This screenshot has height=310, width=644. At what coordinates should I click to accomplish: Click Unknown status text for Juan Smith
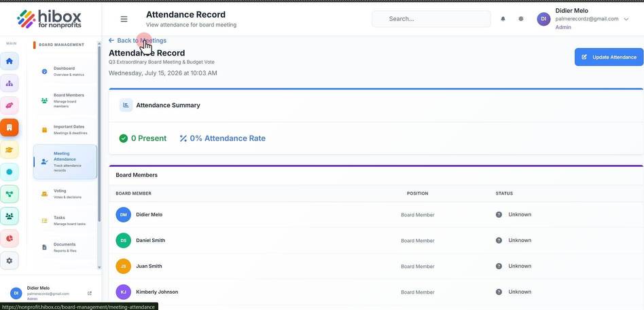520,266
